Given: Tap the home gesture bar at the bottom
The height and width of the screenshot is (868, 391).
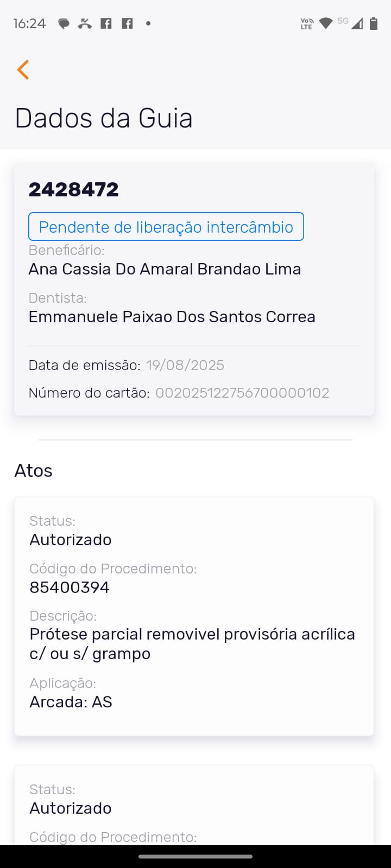Looking at the screenshot, I should coord(195,857).
